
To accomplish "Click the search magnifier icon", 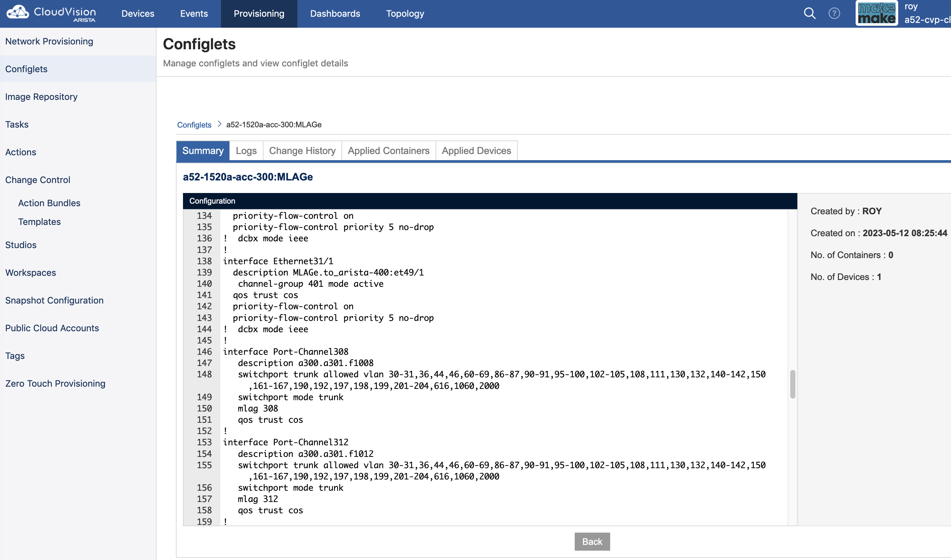I will (809, 14).
